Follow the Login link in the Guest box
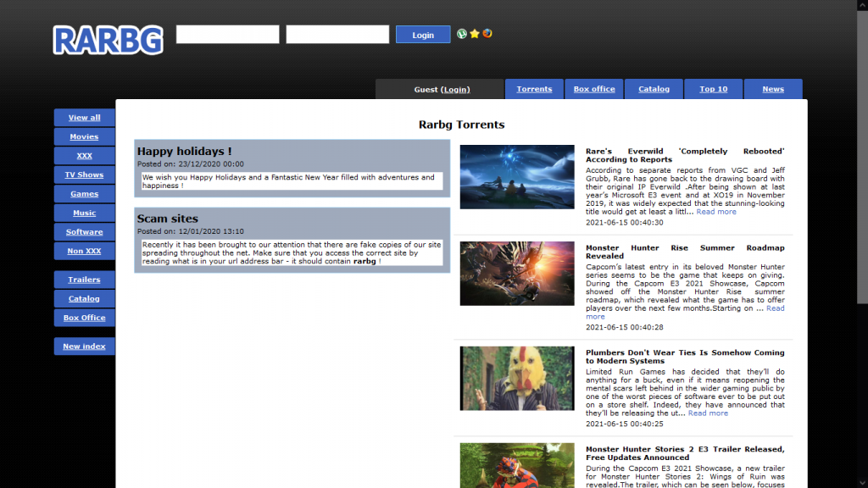 pyautogui.click(x=456, y=90)
